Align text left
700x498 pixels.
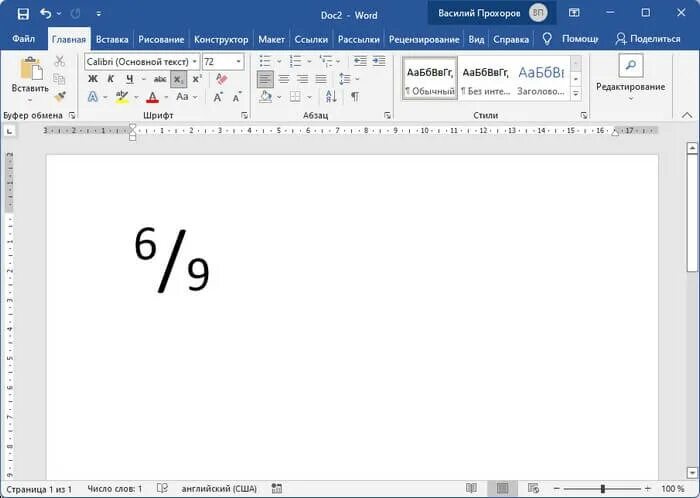[x=265, y=79]
